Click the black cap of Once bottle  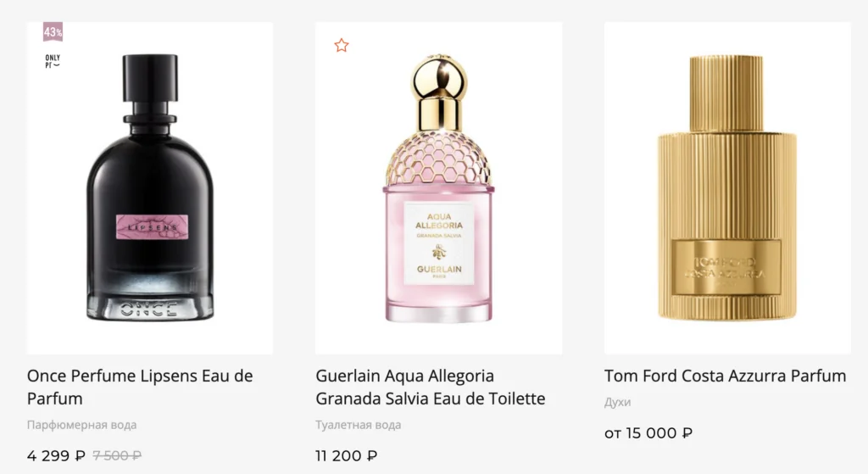pyautogui.click(x=150, y=77)
